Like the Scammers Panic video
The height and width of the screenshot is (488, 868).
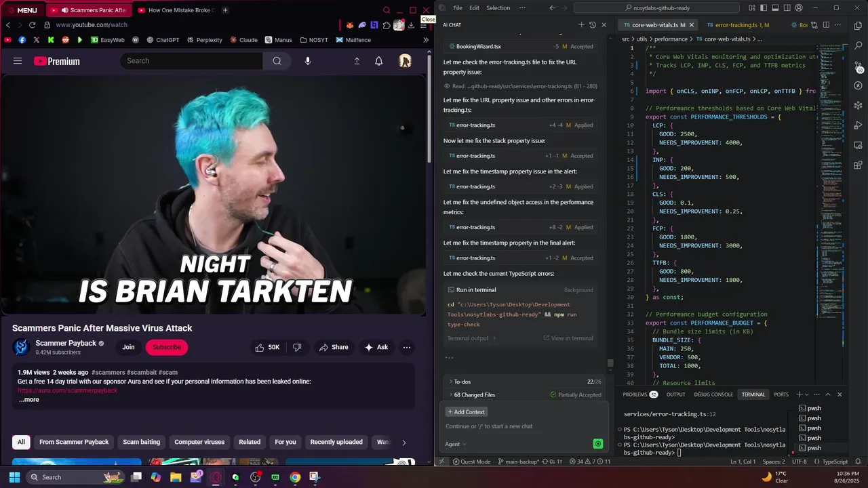pos(267,347)
